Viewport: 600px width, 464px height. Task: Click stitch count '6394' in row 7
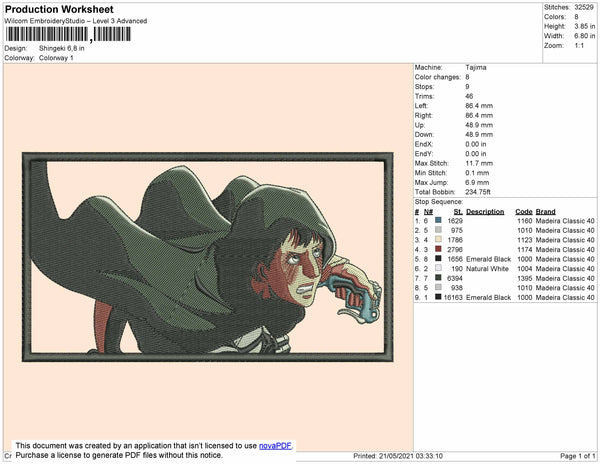pyautogui.click(x=455, y=278)
